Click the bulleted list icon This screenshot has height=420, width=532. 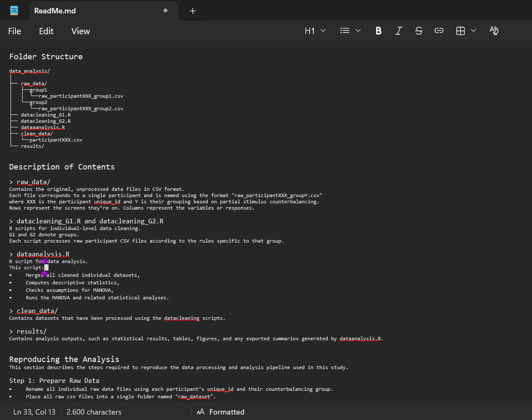[344, 31]
